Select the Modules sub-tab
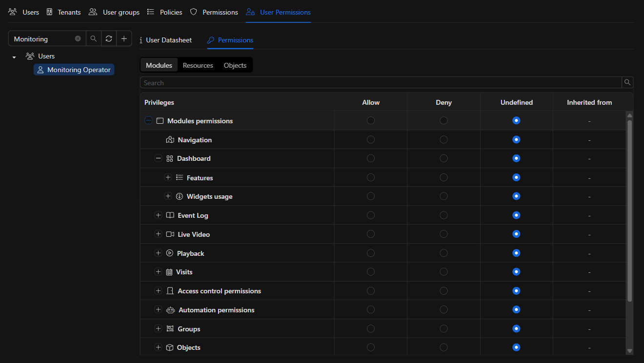Viewport: 644px width, 363px height. [x=159, y=65]
